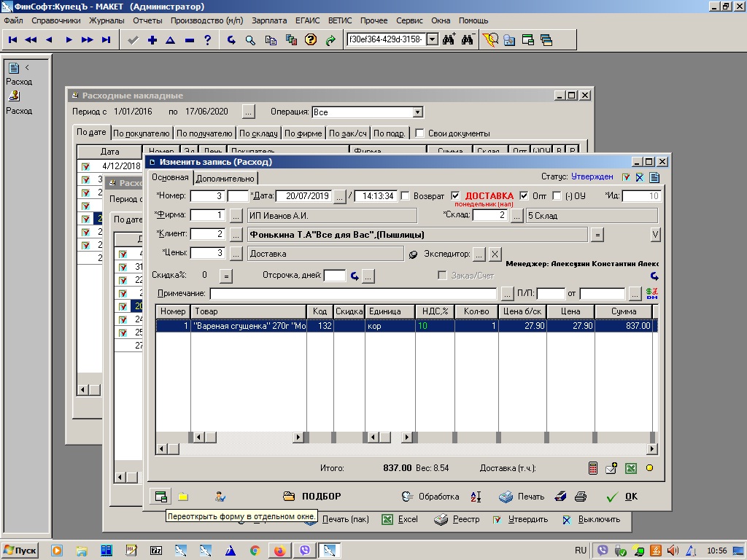747x560 pixels.
Task: Open the Справочники menu
Action: (x=56, y=21)
